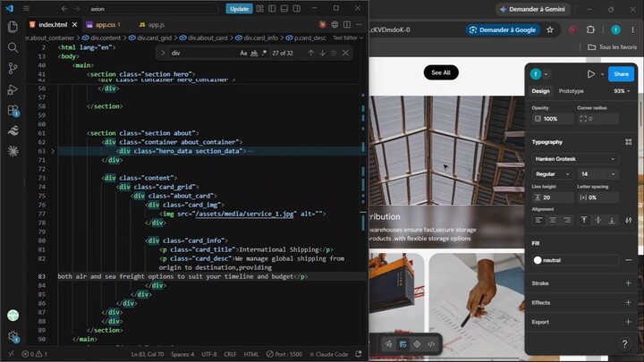Open the Search view in the activity bar
644x362 pixels.
[13, 47]
